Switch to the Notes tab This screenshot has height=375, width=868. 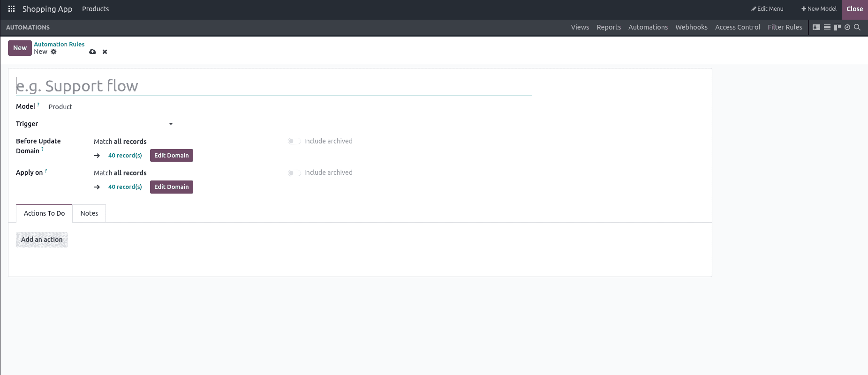pos(89,213)
